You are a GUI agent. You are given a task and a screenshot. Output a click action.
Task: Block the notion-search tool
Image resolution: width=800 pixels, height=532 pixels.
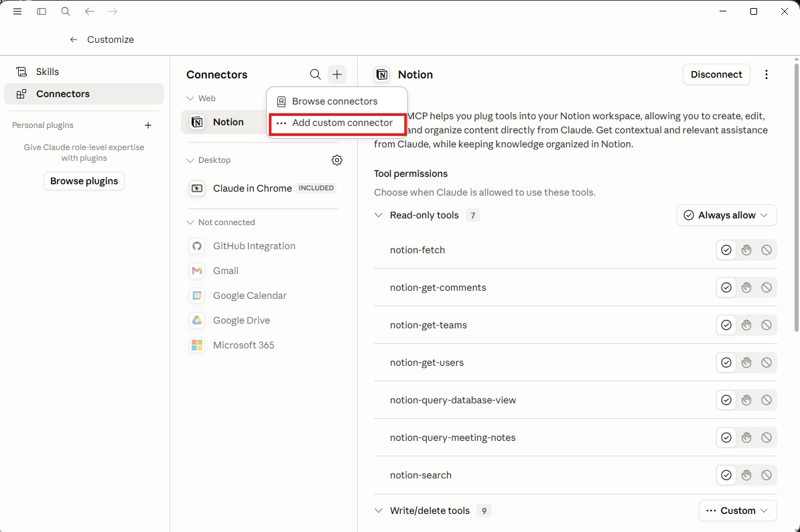(766, 475)
